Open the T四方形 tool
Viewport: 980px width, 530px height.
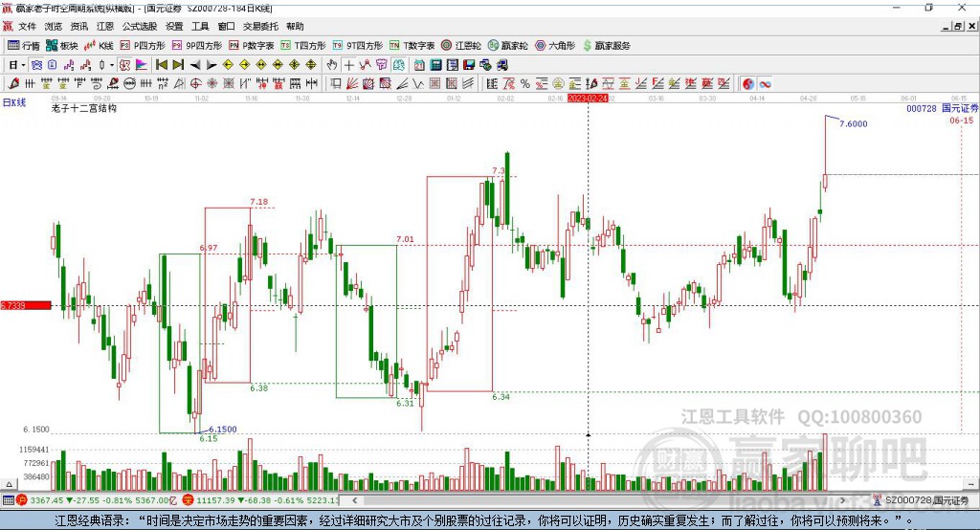[x=303, y=46]
